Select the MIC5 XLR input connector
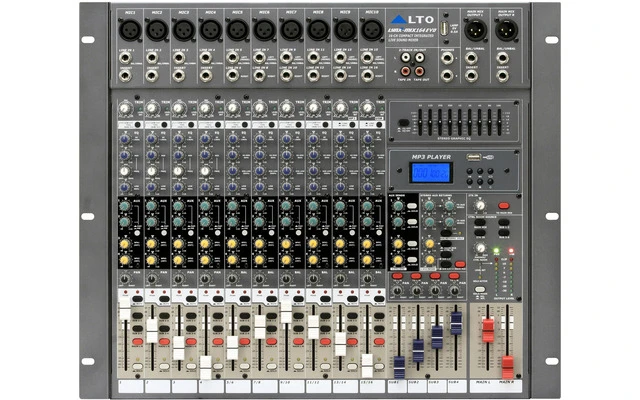The width and height of the screenshot is (640, 400). 238,30
